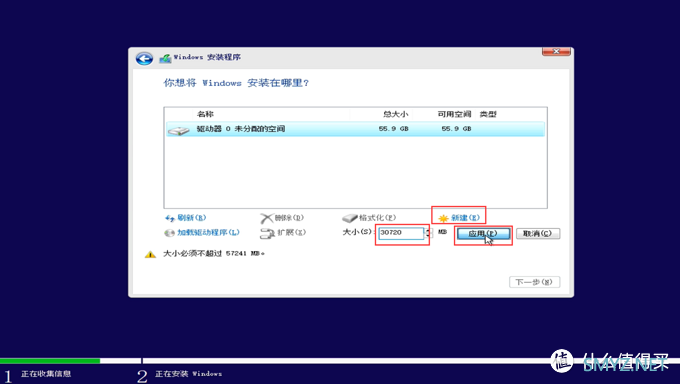This screenshot has height=384, width=680.
Task: Click the yellow warning triangle icon
Action: pyautogui.click(x=150, y=254)
